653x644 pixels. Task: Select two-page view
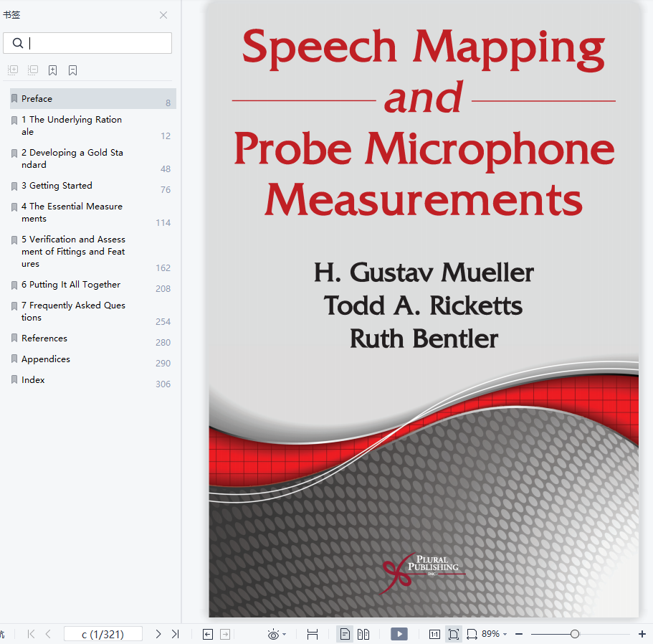click(x=363, y=634)
